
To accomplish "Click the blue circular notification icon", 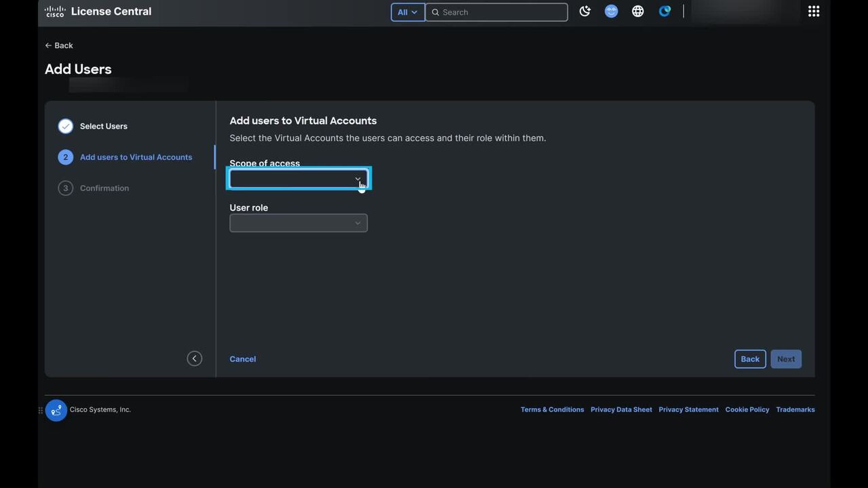I will (665, 12).
